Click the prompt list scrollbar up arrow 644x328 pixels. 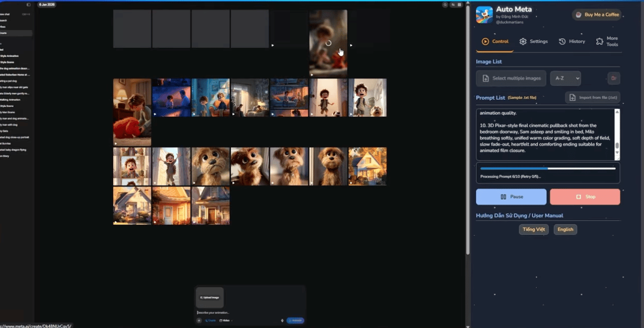tap(617, 111)
